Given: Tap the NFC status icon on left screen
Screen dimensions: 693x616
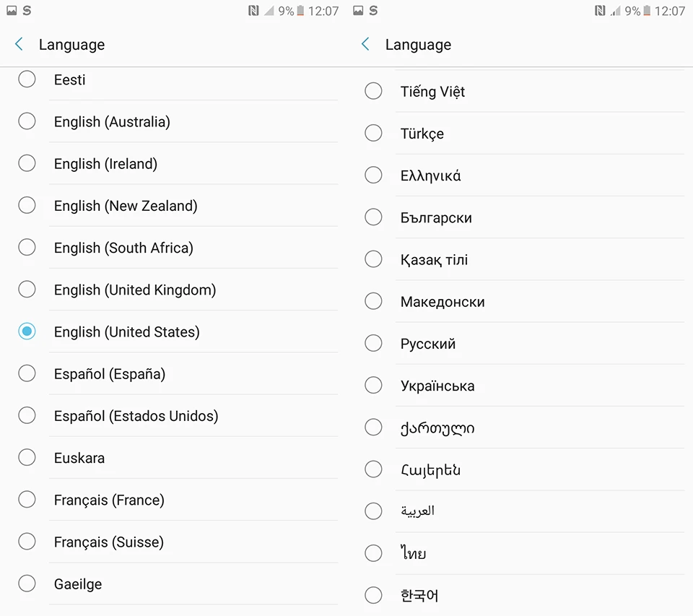Looking at the screenshot, I should pos(253,11).
